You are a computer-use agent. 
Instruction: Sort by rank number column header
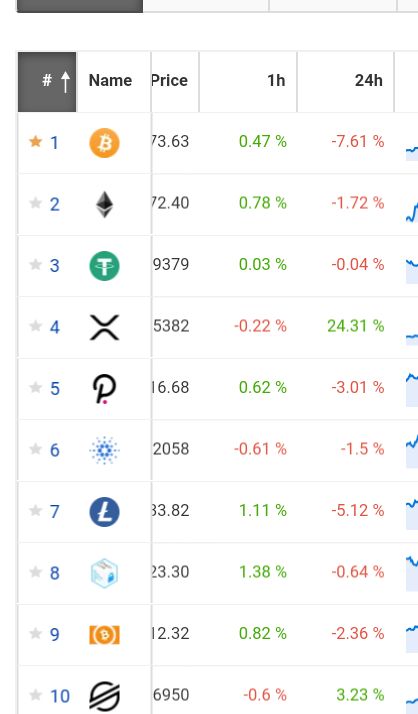(x=47, y=82)
